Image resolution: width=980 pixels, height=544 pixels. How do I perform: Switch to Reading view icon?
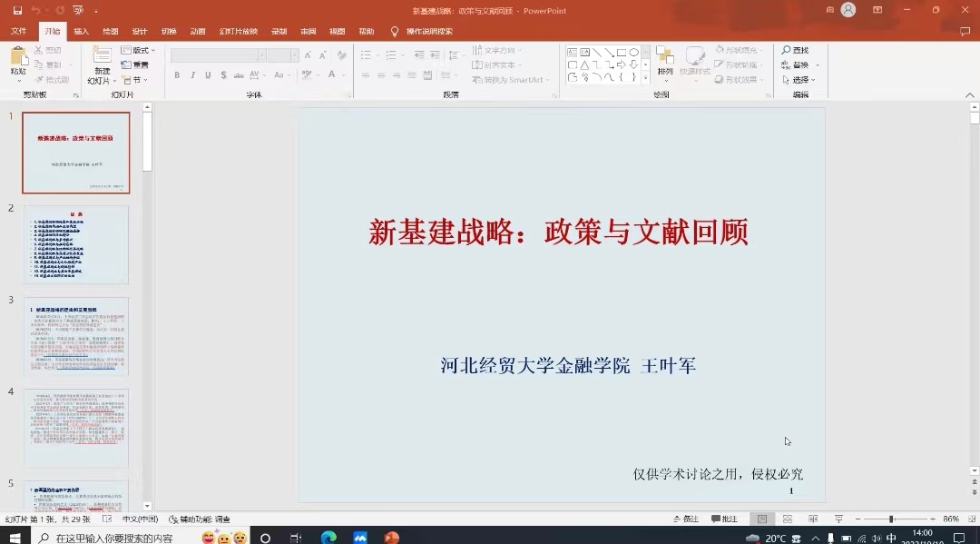[813, 519]
